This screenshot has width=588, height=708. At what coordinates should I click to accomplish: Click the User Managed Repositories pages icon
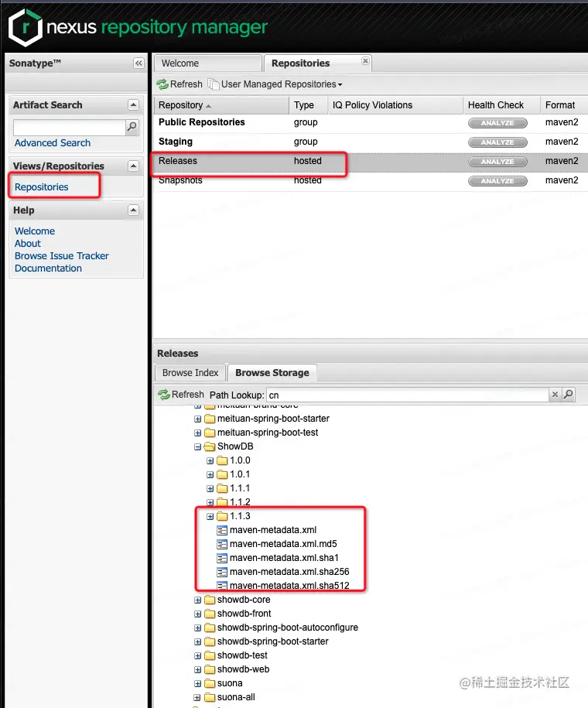click(x=214, y=84)
